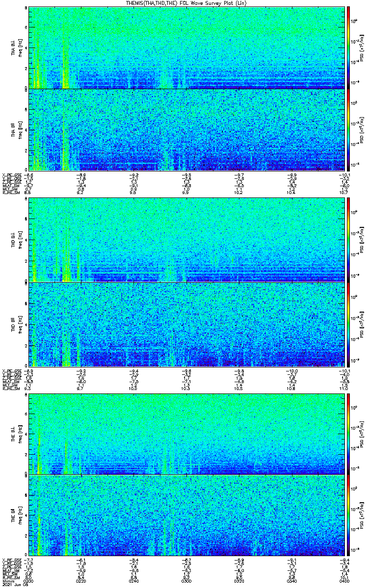Screen dimensions: 368x588
Task: Click the THE B-parallel spectrogram panel
Action: pos(186,515)
